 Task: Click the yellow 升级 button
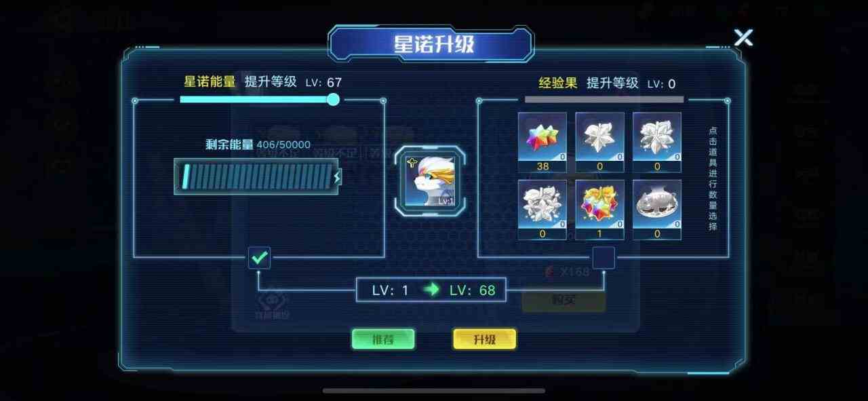coord(484,339)
